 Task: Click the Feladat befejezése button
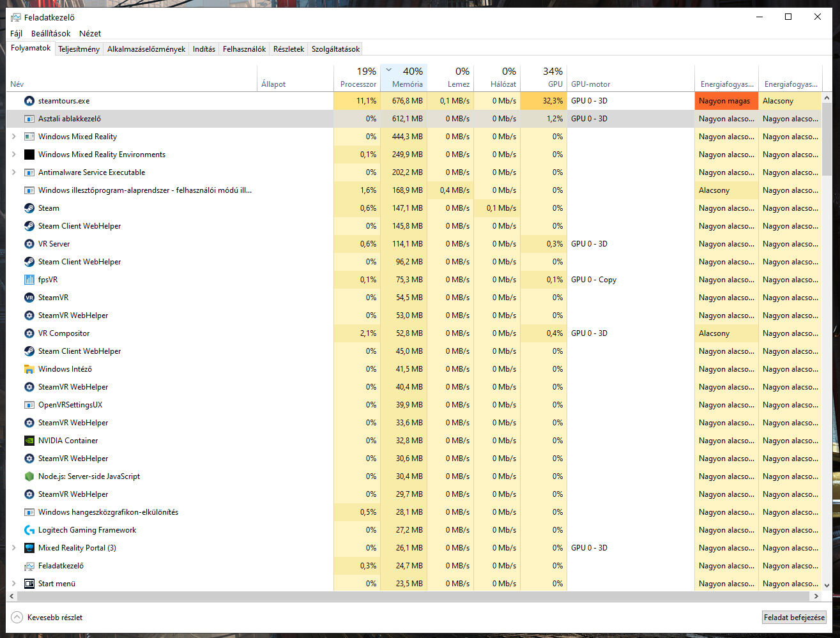(795, 618)
